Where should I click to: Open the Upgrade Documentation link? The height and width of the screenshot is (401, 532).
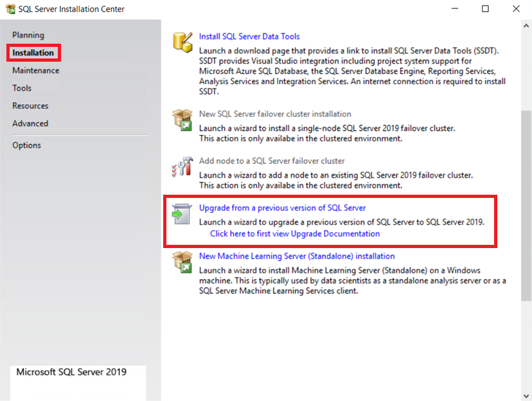click(x=295, y=233)
